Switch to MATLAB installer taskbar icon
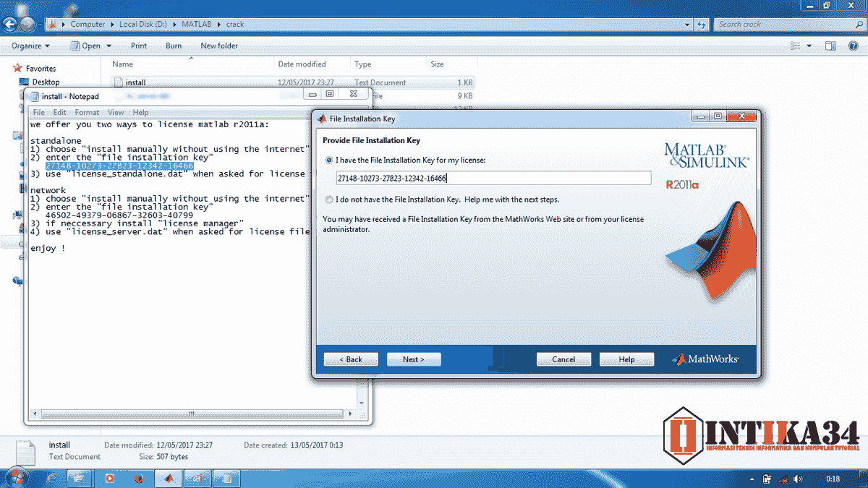 (168, 478)
